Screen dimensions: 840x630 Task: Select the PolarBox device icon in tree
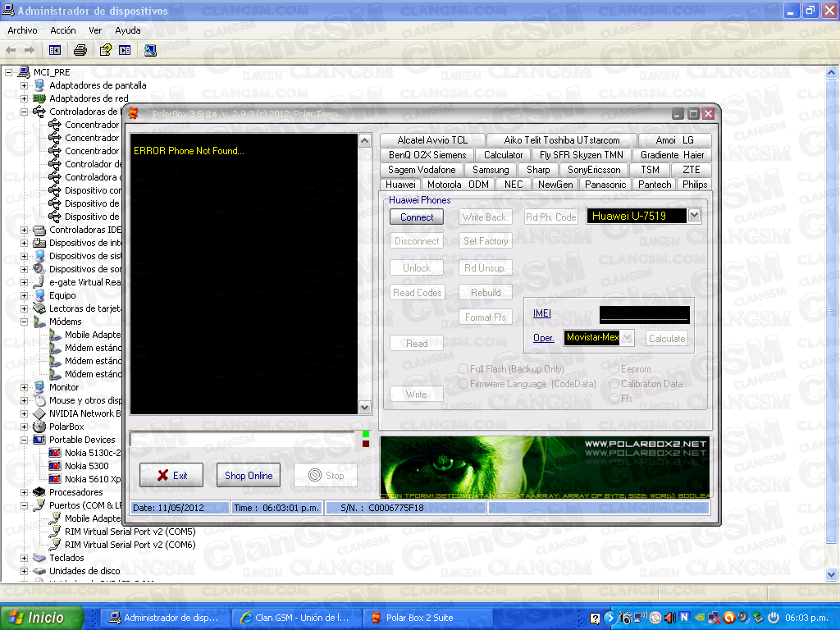39,427
